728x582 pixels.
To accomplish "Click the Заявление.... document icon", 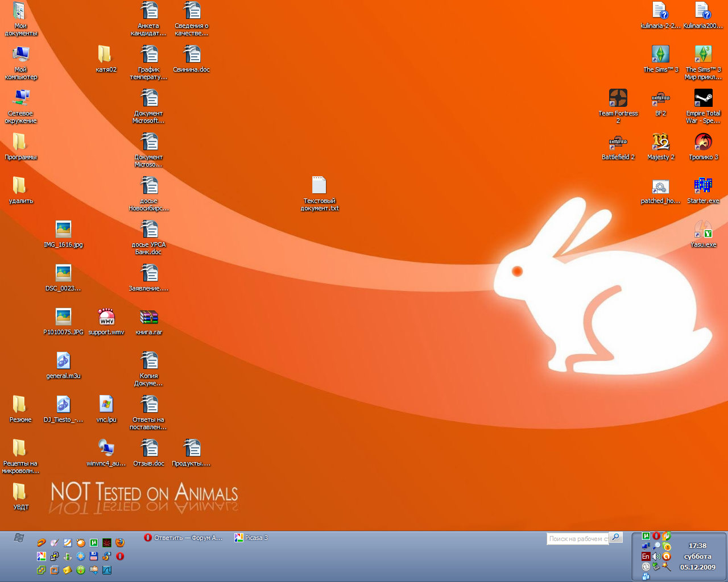I will click(148, 277).
